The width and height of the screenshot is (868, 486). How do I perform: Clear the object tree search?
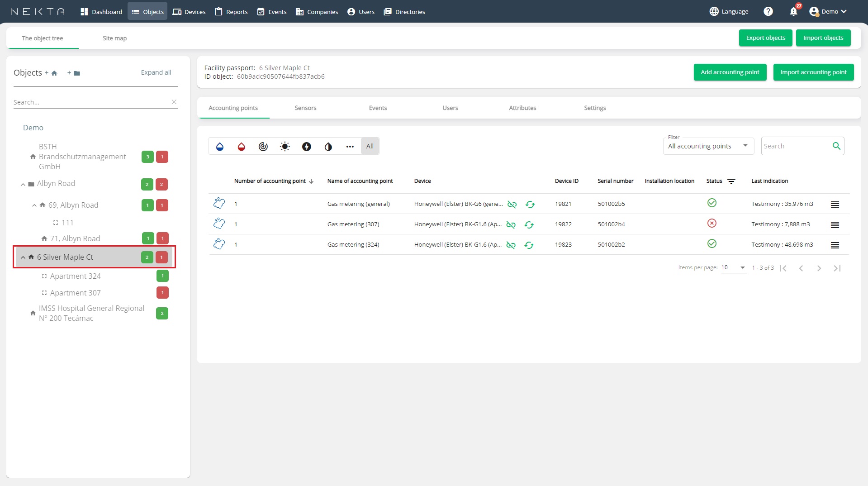click(174, 102)
